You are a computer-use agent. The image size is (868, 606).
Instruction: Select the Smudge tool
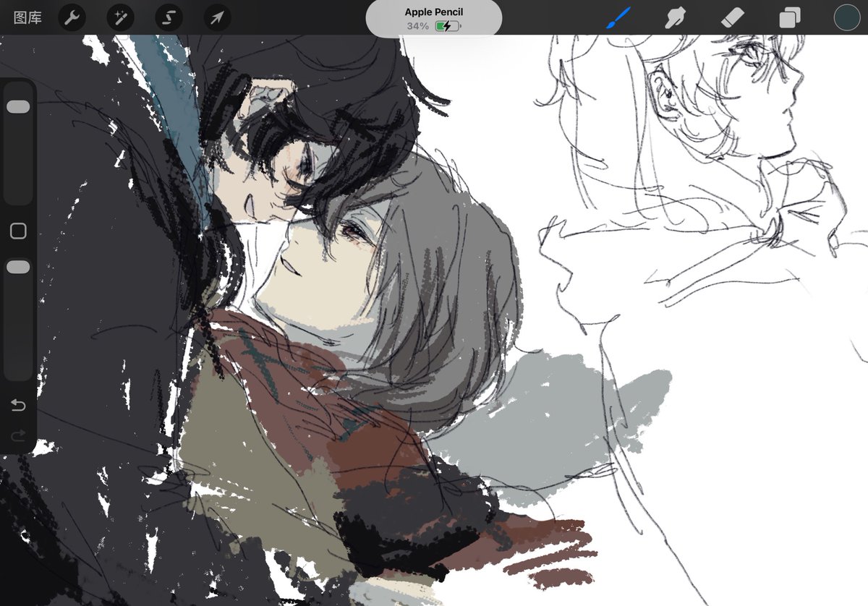click(x=675, y=17)
